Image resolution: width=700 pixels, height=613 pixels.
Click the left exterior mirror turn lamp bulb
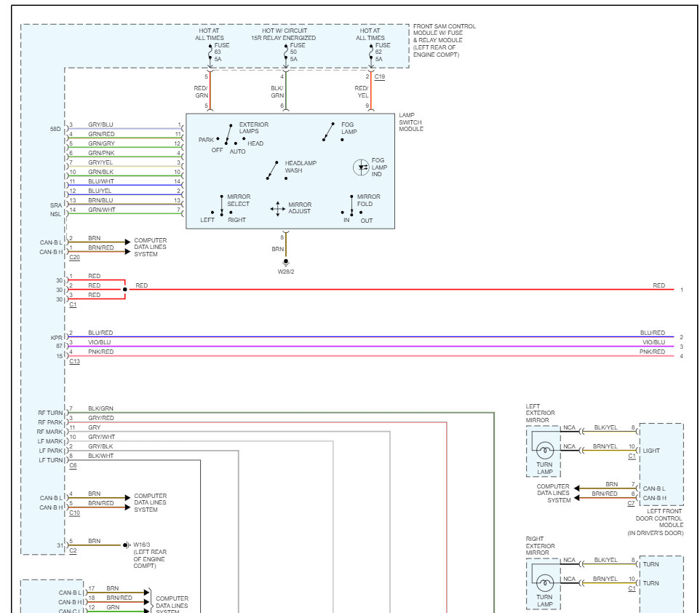coord(544,451)
